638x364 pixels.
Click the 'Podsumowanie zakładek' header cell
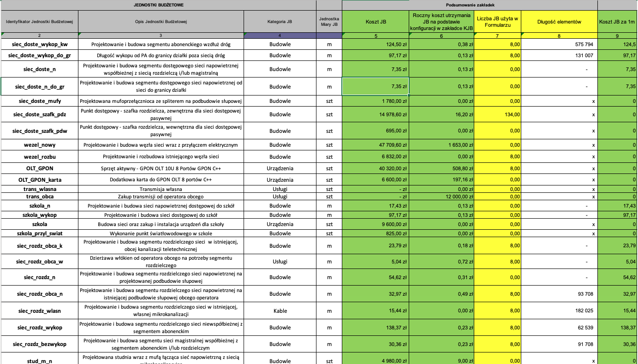click(470, 5)
